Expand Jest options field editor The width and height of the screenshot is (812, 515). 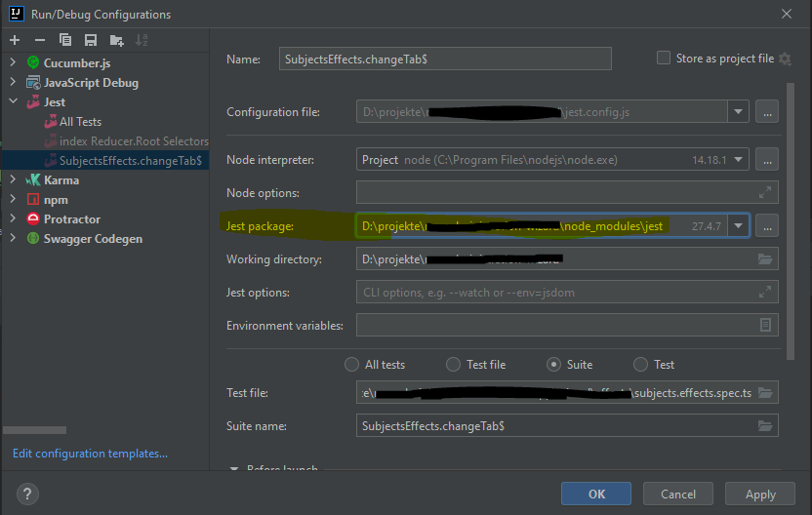click(765, 292)
